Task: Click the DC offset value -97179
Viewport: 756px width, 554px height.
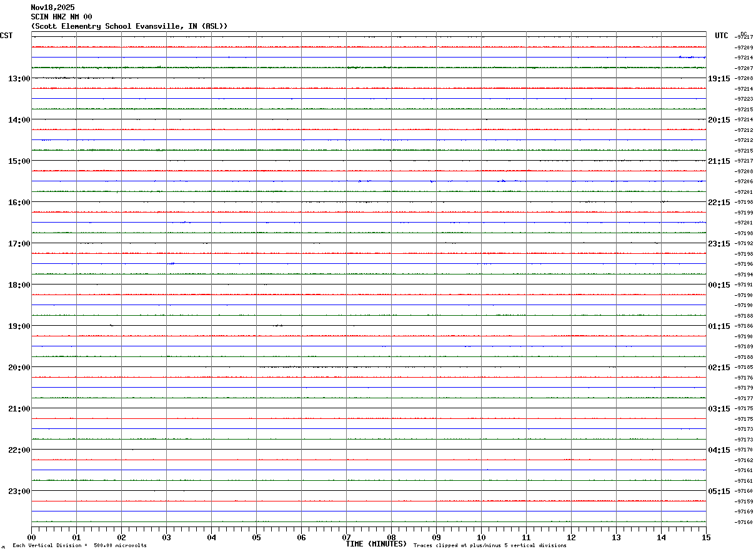Action: coord(744,388)
